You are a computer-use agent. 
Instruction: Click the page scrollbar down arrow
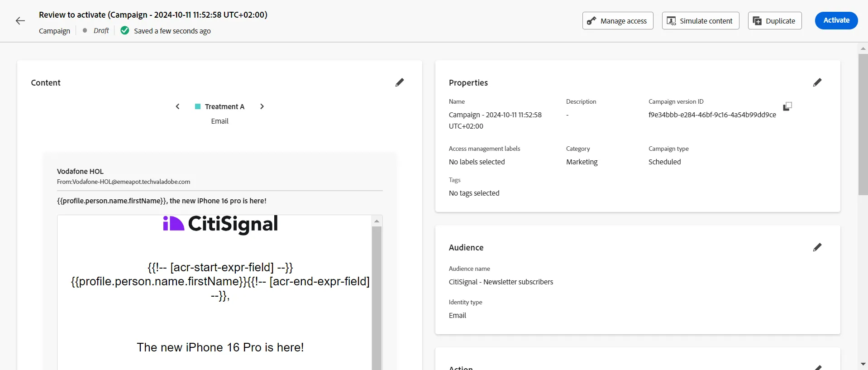[x=863, y=364]
